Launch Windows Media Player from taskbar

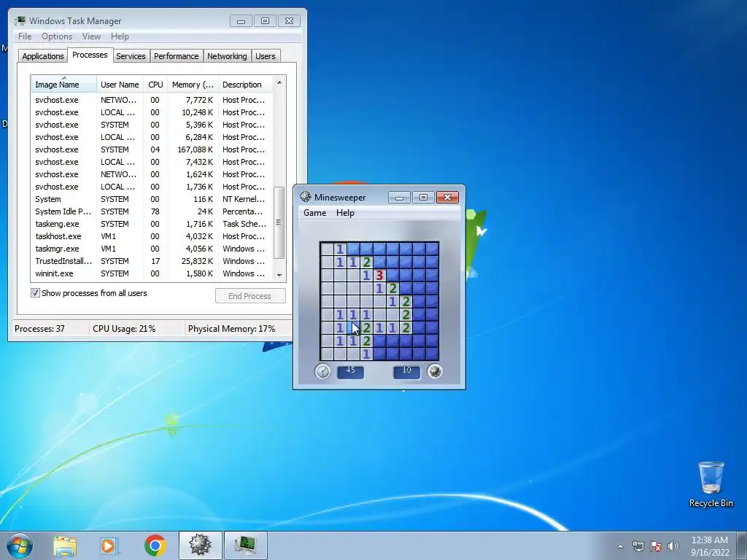109,545
